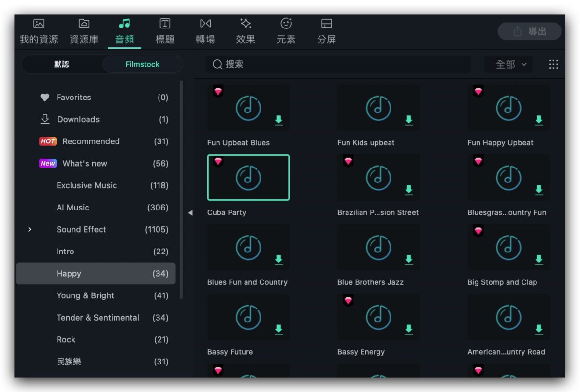Image resolution: width=580 pixels, height=392 pixels.
Task: Select the Young & Bright category
Action: coord(96,295)
